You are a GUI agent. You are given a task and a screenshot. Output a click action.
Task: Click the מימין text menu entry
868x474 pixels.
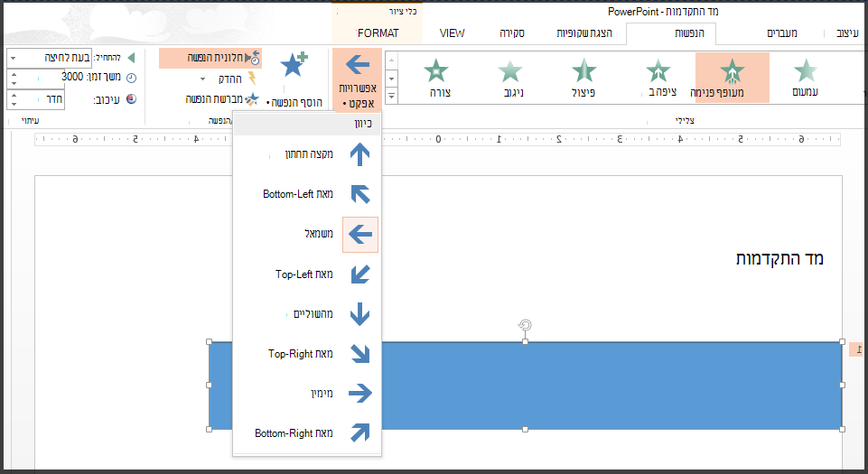coord(322,394)
